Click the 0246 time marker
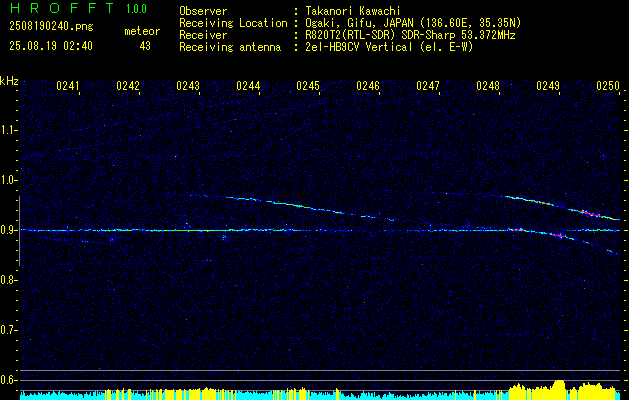629x400 pixels. (368, 85)
